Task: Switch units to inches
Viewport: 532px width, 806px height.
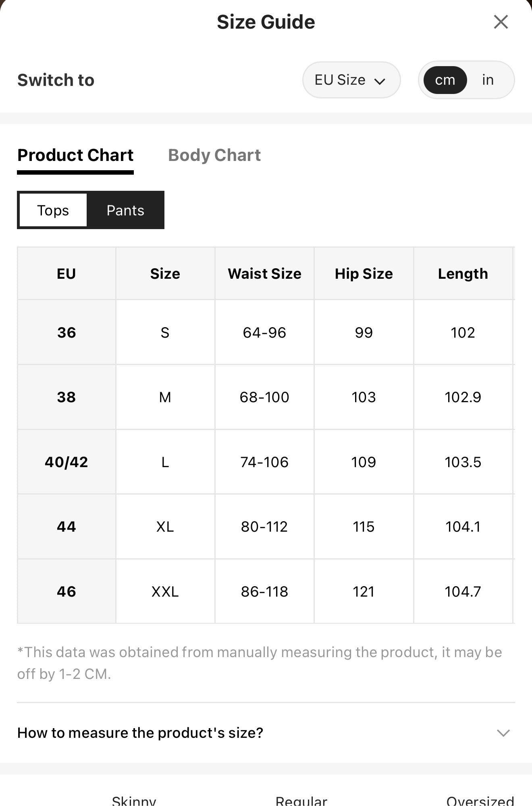Action: click(488, 80)
